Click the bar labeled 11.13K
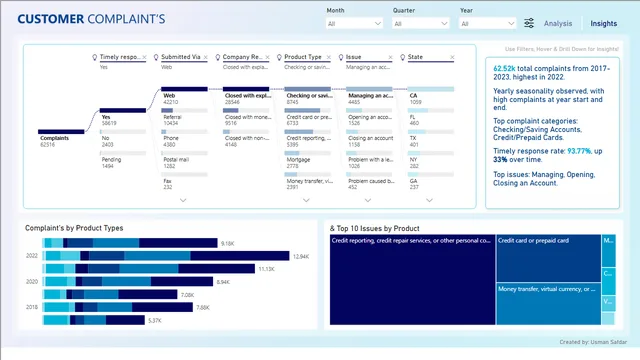Screen dimensions: 640x360 click(x=149, y=269)
